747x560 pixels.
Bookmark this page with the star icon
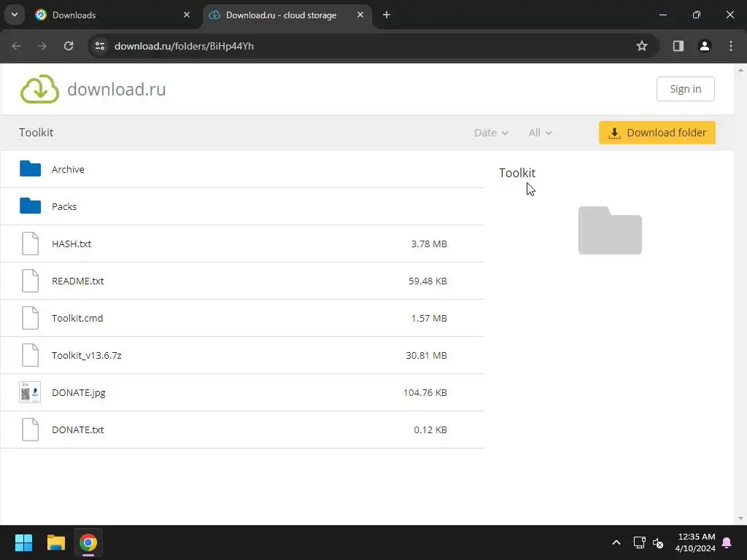coord(642,46)
